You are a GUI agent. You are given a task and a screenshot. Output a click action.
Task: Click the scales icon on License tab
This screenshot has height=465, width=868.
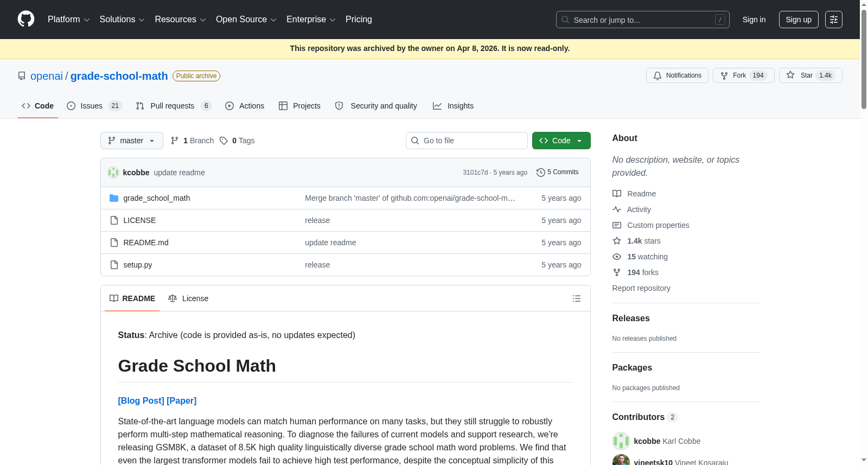point(173,298)
